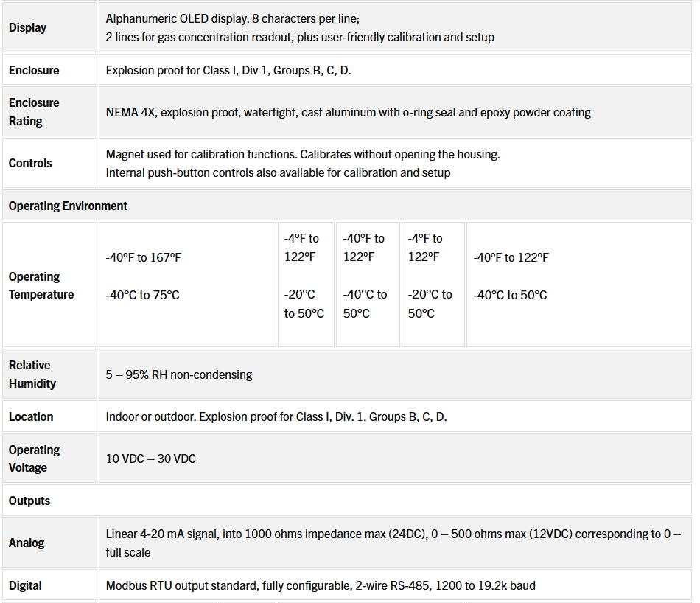Click the Digital row label
700x603 pixels.
point(25,585)
